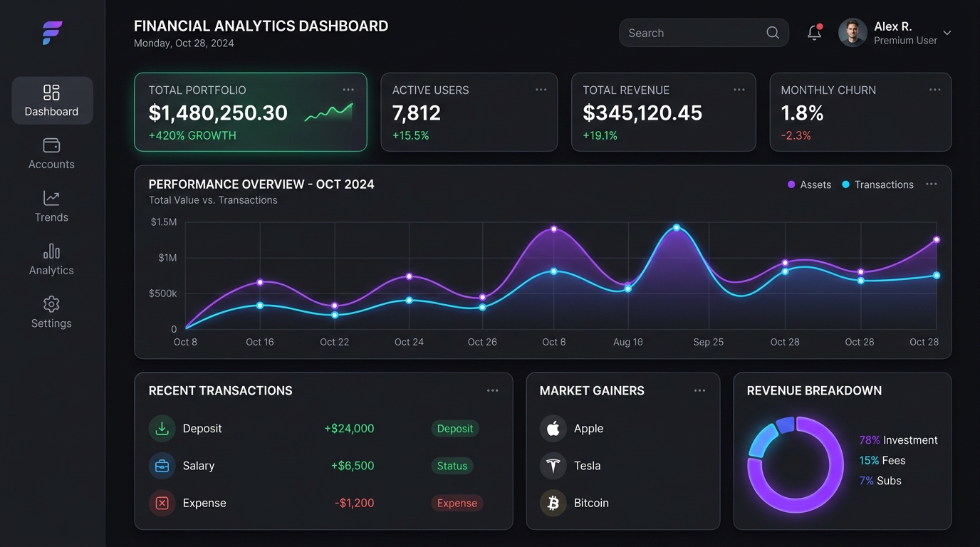Screen dimensions: 980x547
Task: Click the green Deposit status badge
Action: click(x=455, y=429)
